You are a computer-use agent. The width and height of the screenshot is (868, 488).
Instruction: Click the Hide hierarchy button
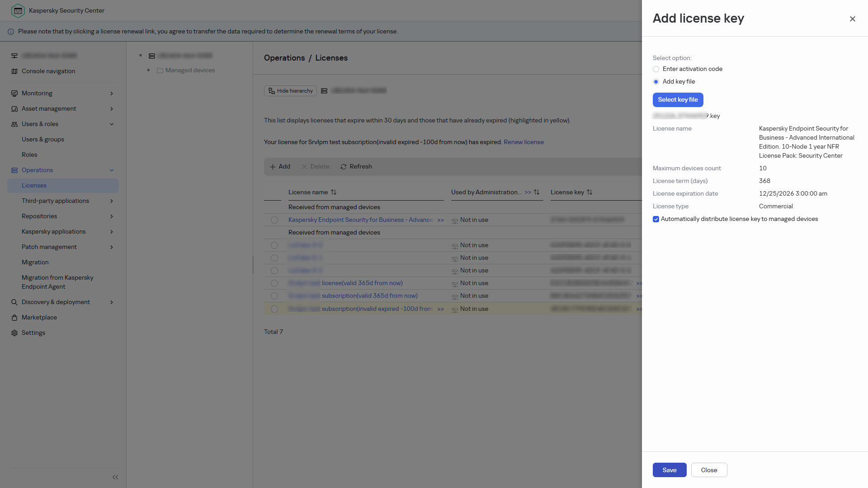(x=290, y=91)
